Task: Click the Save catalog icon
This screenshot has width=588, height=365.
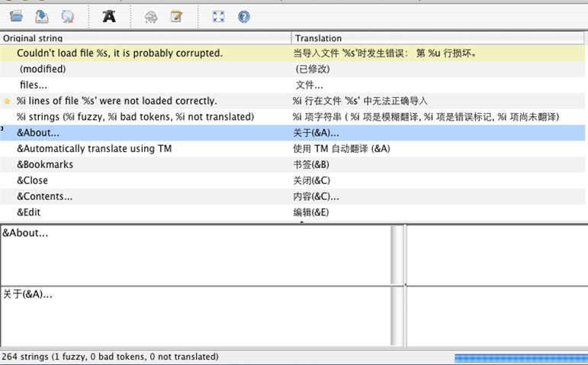Action: (x=42, y=16)
